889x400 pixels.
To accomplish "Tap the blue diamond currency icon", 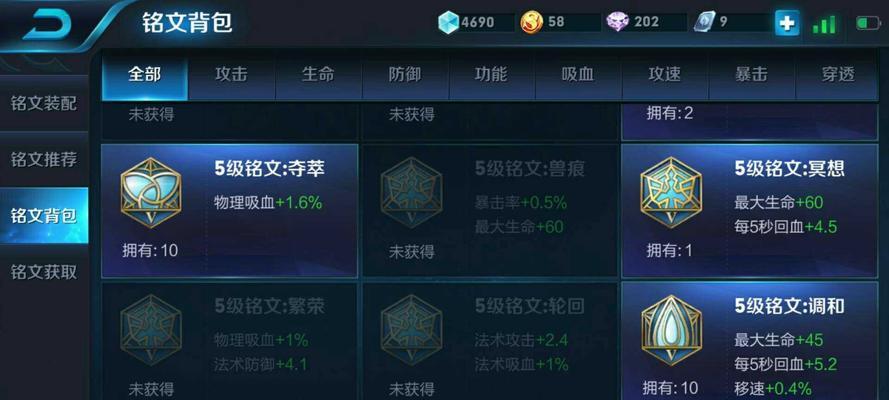I will 448,23.
